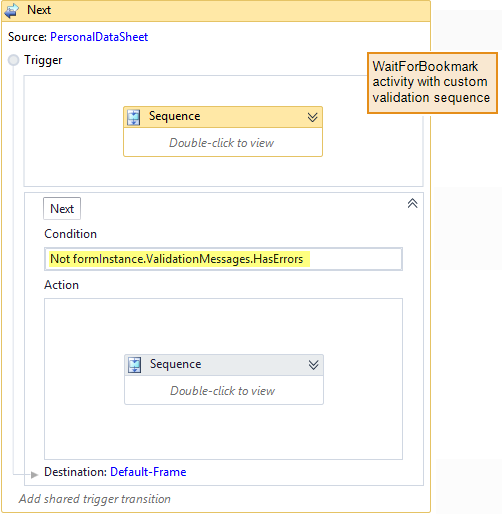The height and width of the screenshot is (514, 502).
Task: Click the Sequence icon in the Action box
Action: coord(135,365)
